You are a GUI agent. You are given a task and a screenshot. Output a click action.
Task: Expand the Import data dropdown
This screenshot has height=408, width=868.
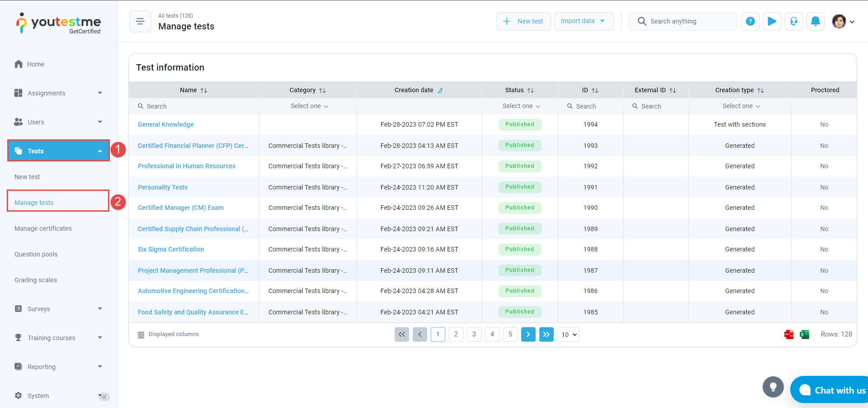click(583, 21)
